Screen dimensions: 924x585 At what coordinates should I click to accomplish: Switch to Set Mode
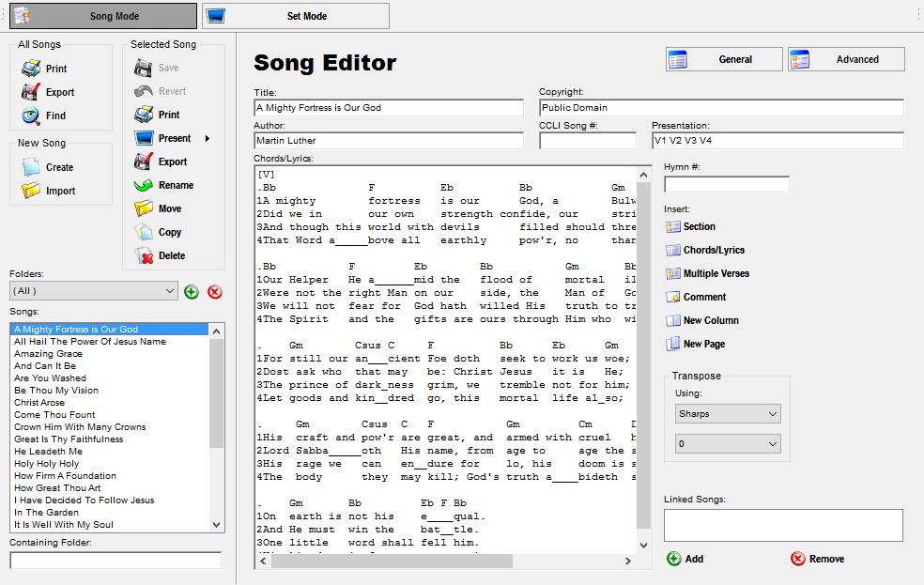coord(295,16)
